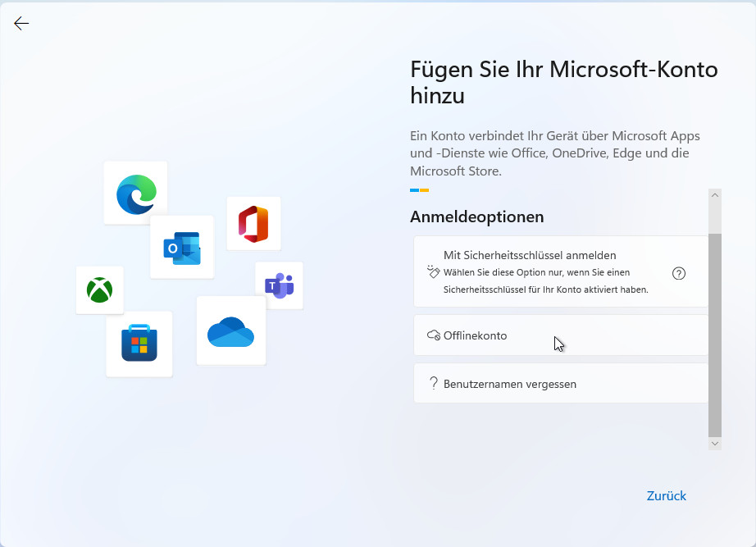Click the OneDrive cloud icon
This screenshot has width=756, height=547.
(230, 331)
